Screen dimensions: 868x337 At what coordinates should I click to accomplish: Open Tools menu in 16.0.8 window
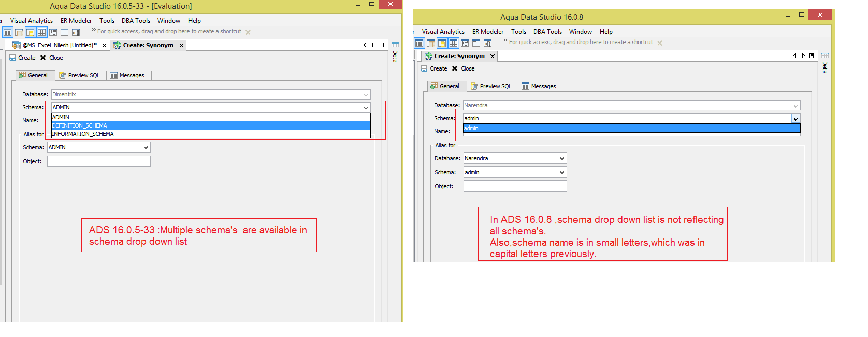point(518,32)
